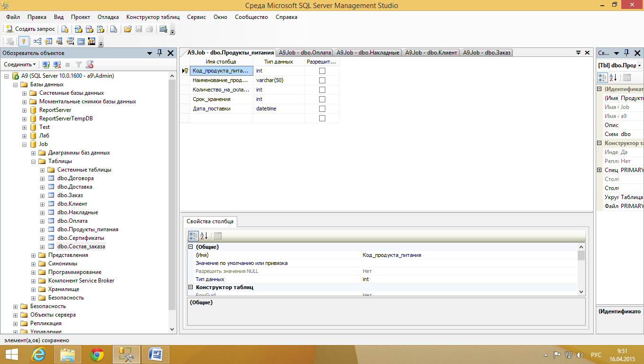The height and width of the screenshot is (364, 644).
Task: Open the Отладка menu
Action: click(x=108, y=17)
